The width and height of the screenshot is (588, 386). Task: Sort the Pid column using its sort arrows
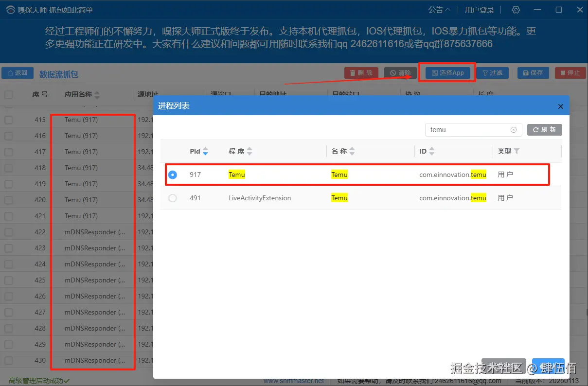[205, 151]
